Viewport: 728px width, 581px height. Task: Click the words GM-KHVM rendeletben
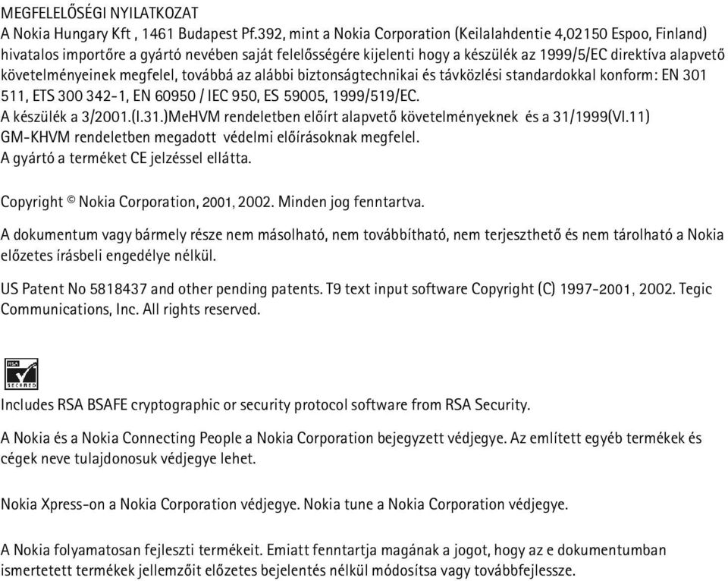point(75,137)
